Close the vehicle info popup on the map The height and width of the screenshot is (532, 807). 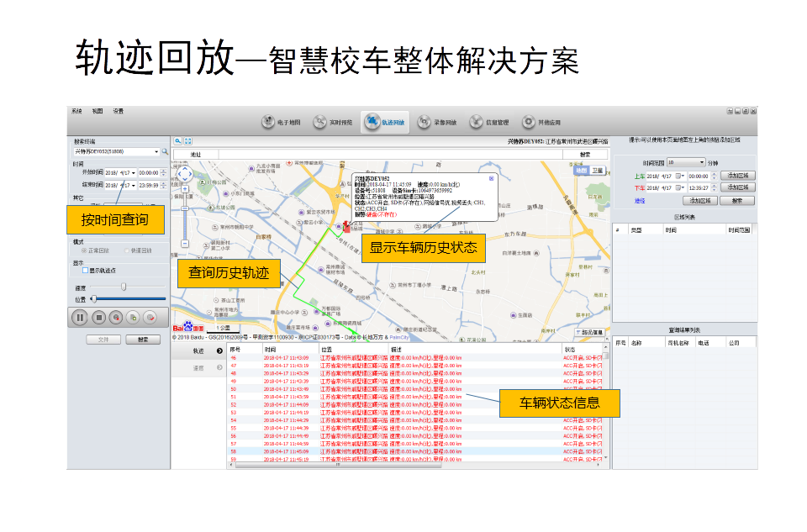492,178
